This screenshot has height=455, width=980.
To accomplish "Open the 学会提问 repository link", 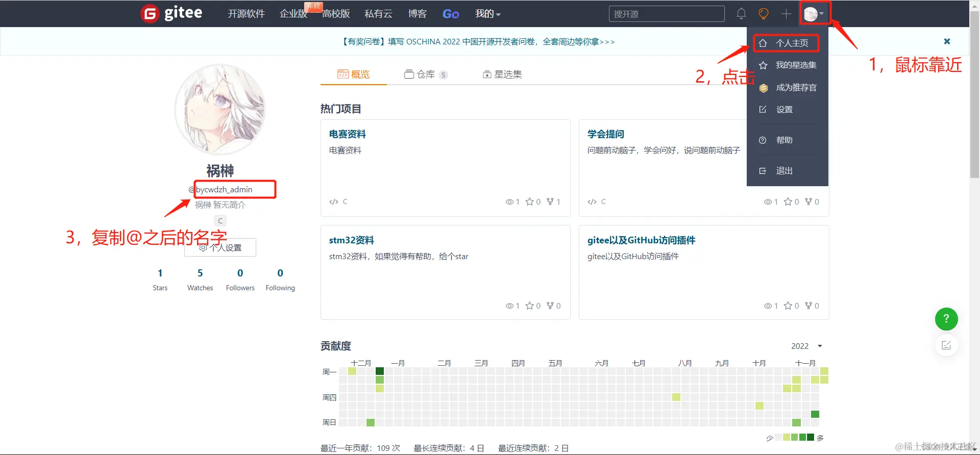I will point(606,134).
